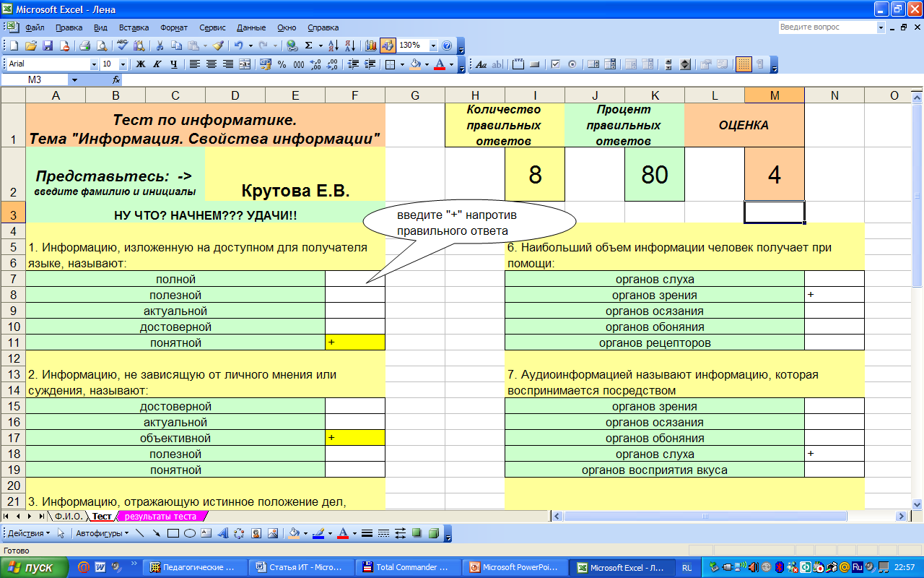Click the Format Painter brush icon

(x=218, y=46)
